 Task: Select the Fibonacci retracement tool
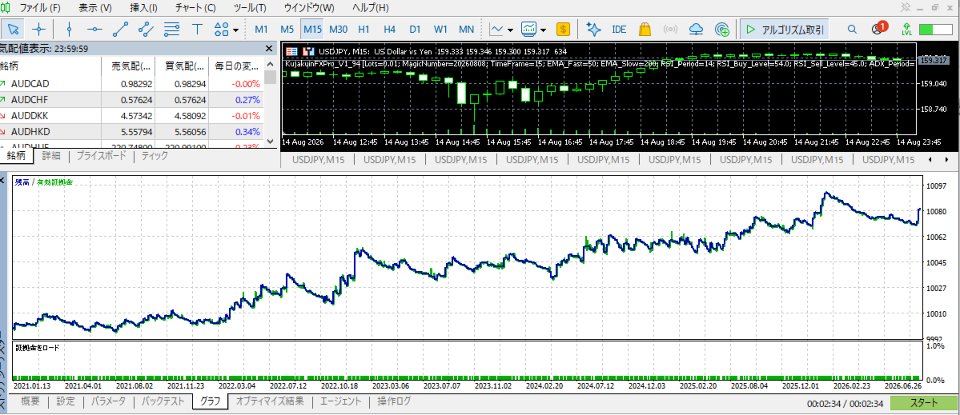pos(171,29)
